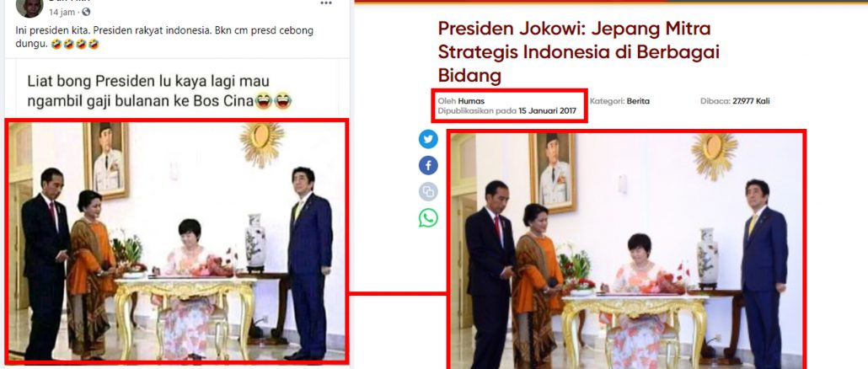The height and width of the screenshot is (369, 868).
Task: Open the three-dot post options menu
Action: click(326, 3)
